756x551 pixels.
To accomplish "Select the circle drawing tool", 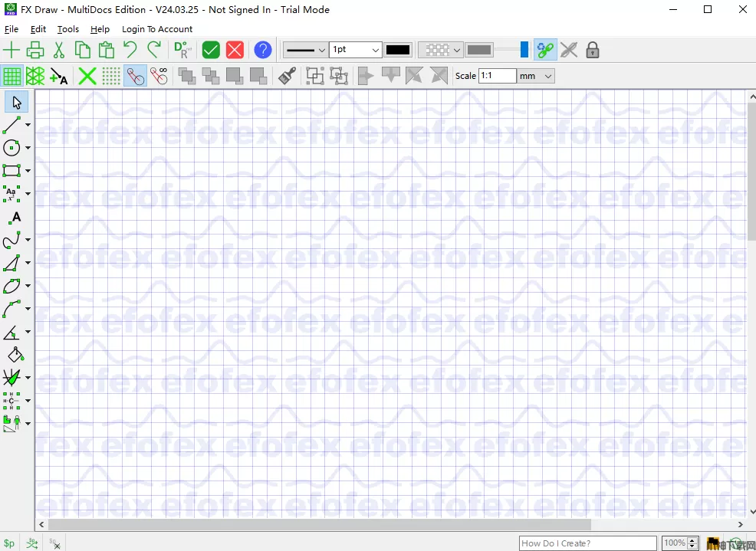I will click(12, 148).
